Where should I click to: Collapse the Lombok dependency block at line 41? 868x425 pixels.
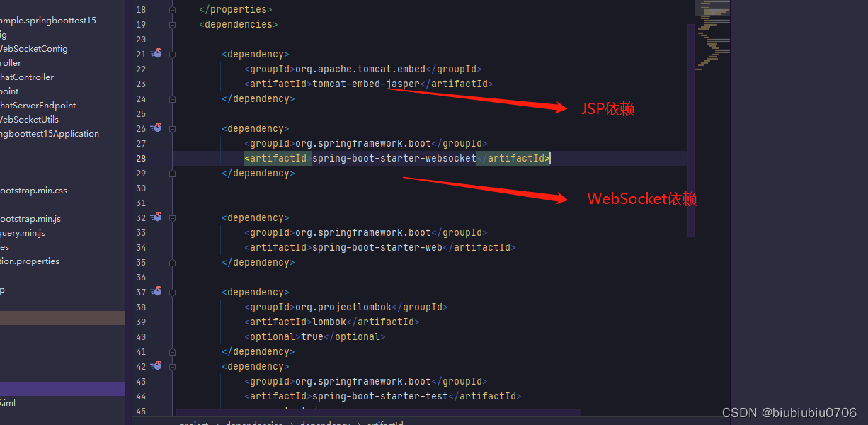171,351
